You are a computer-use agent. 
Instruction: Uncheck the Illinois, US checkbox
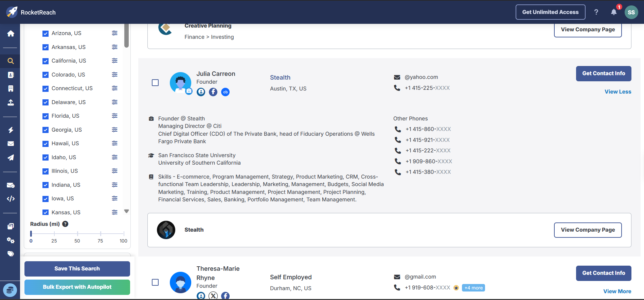[46, 171]
